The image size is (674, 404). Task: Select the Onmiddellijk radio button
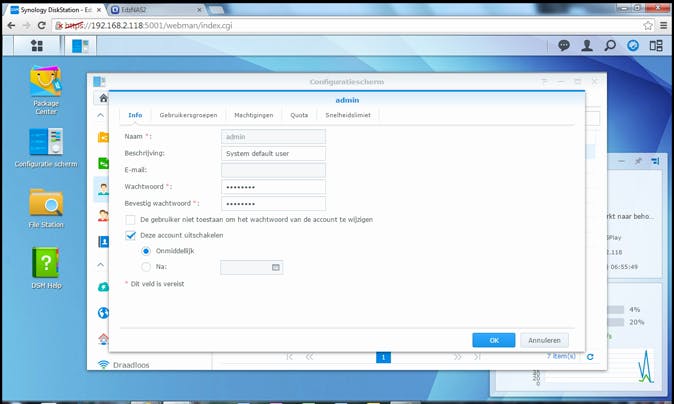pos(146,251)
